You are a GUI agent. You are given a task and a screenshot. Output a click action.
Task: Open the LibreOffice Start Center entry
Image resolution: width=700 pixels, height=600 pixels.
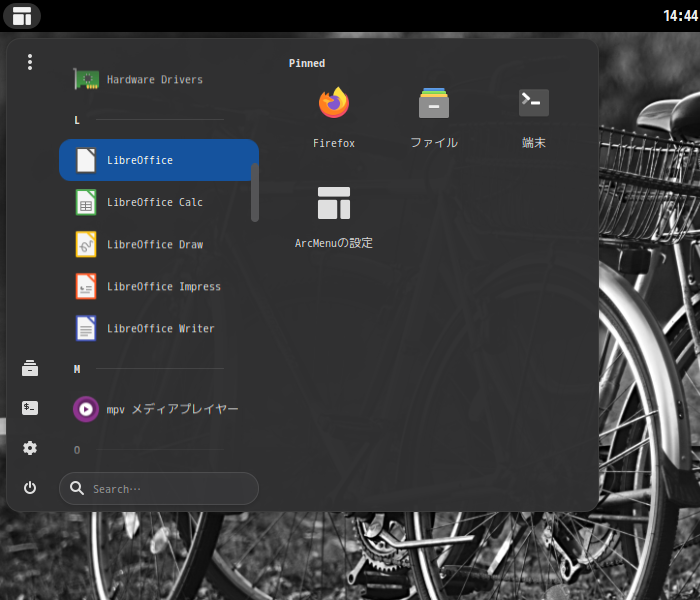(158, 160)
